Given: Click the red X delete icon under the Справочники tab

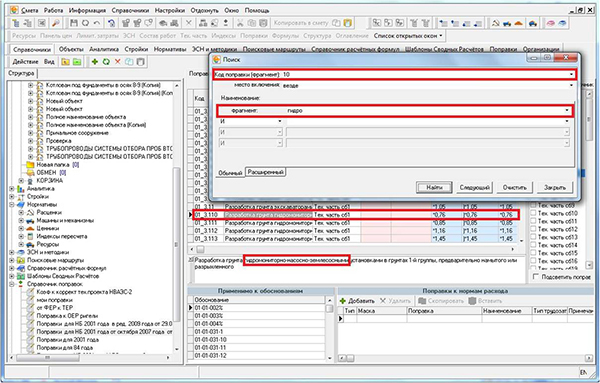Looking at the screenshot, I should 117,62.
